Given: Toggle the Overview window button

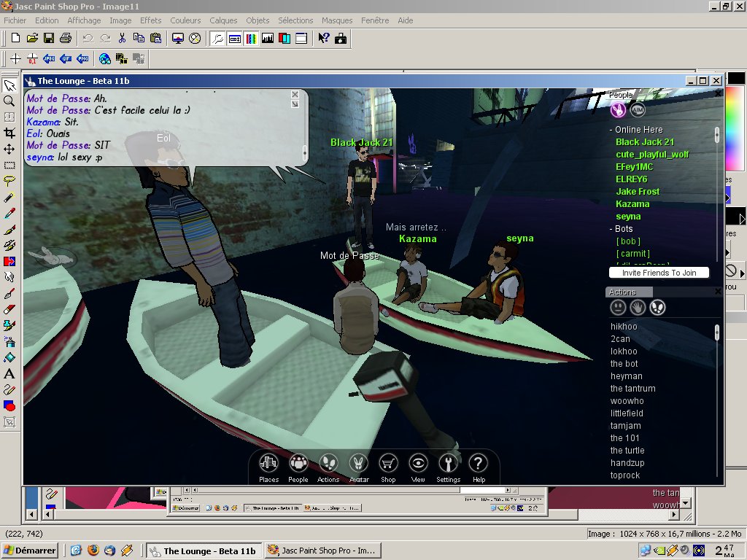Looking at the screenshot, I should 301,38.
